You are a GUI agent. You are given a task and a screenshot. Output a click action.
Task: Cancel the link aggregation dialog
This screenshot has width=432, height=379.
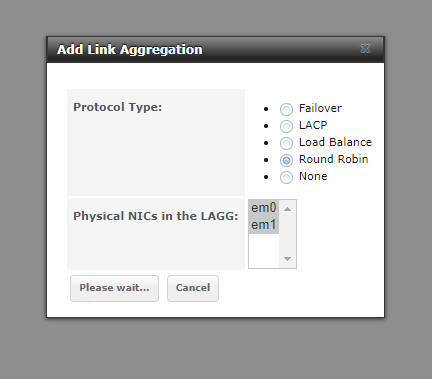point(193,288)
